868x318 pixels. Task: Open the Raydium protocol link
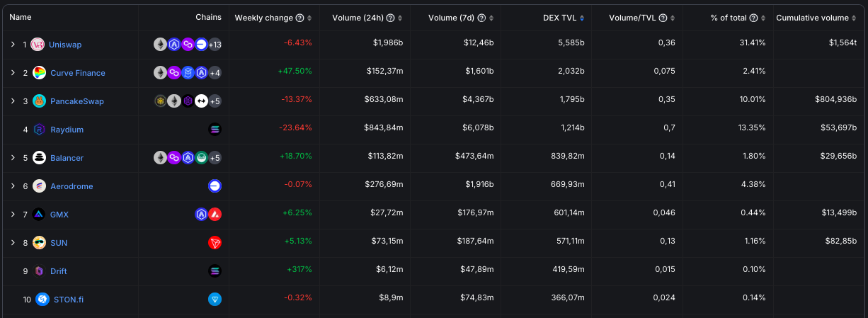coord(67,130)
